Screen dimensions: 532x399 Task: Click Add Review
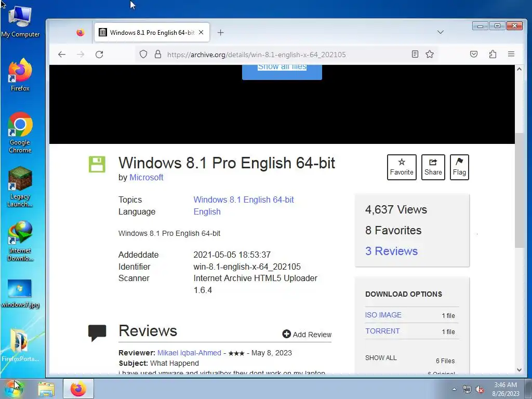tap(307, 335)
